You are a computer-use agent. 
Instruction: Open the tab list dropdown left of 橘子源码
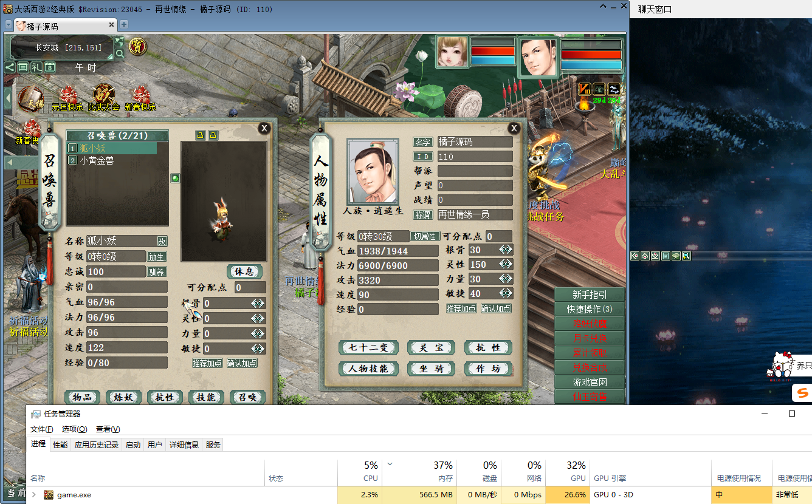point(9,25)
